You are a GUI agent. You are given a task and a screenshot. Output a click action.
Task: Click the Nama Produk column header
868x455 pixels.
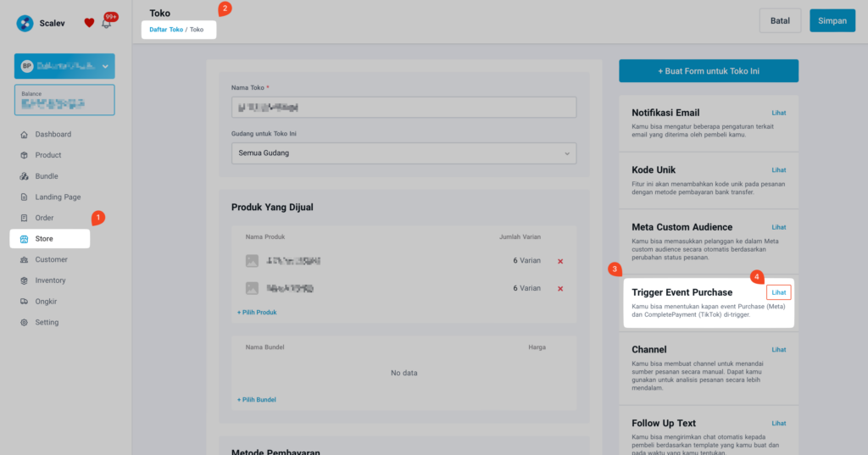265,237
